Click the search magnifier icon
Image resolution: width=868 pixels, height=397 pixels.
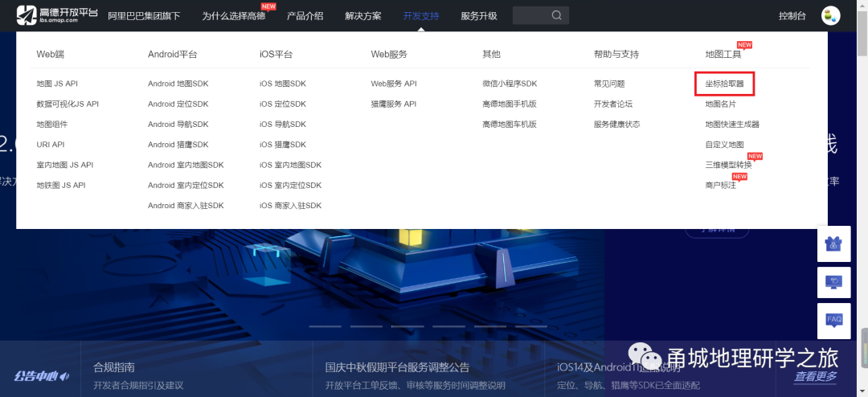[557, 15]
